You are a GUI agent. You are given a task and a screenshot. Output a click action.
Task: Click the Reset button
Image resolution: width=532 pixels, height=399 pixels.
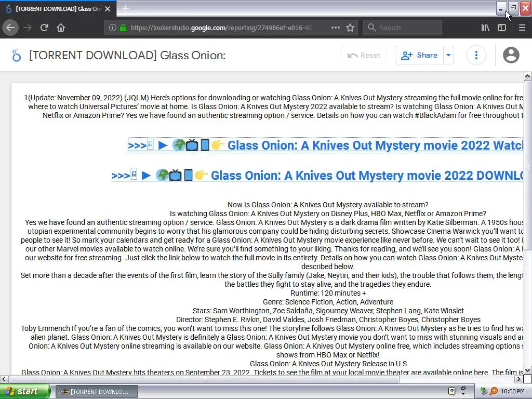click(364, 55)
